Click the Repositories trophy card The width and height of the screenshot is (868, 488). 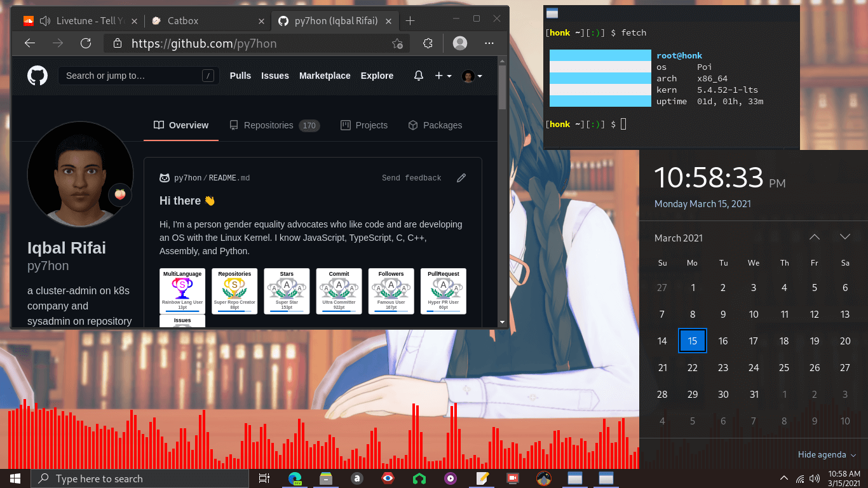234,291
